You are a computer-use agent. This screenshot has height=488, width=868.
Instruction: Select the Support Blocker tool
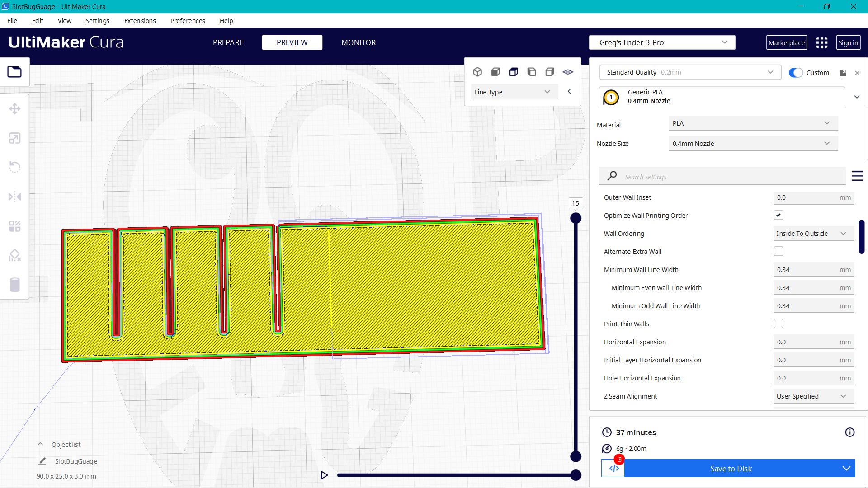tap(14, 256)
